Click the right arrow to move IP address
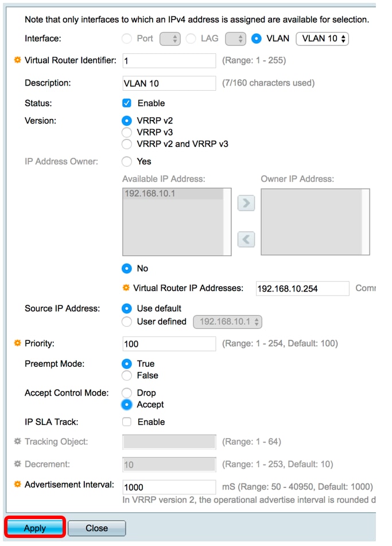Viewport: 392px width, 546px height. coord(246,203)
